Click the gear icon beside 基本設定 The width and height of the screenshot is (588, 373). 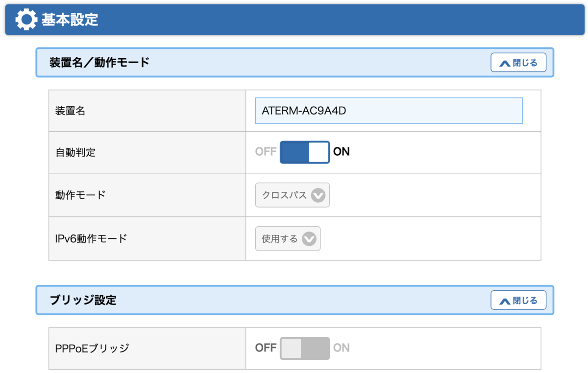(26, 20)
